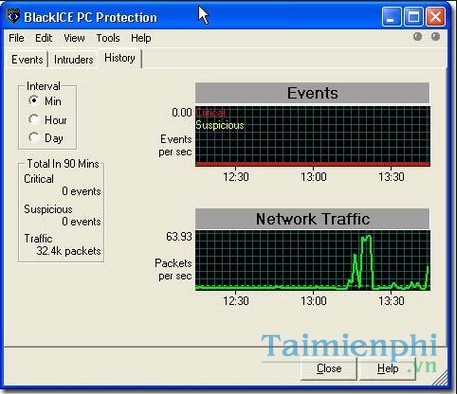Select the History tab
The height and width of the screenshot is (394, 457).
120,58
